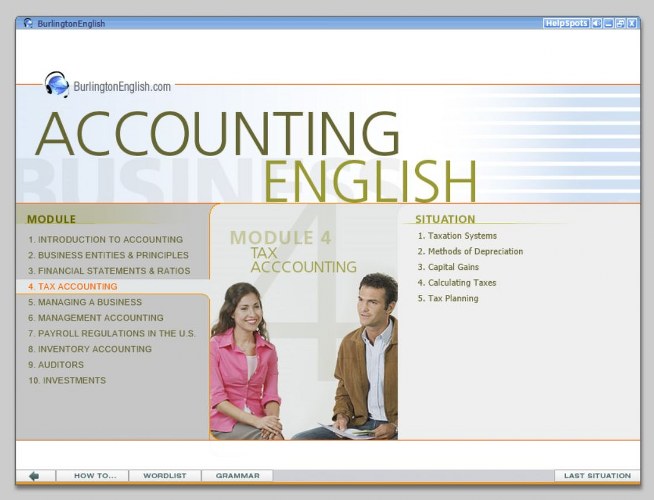The height and width of the screenshot is (500, 654).
Task: Click the BurlingtonEnglish title bar app icon
Action: point(28,23)
